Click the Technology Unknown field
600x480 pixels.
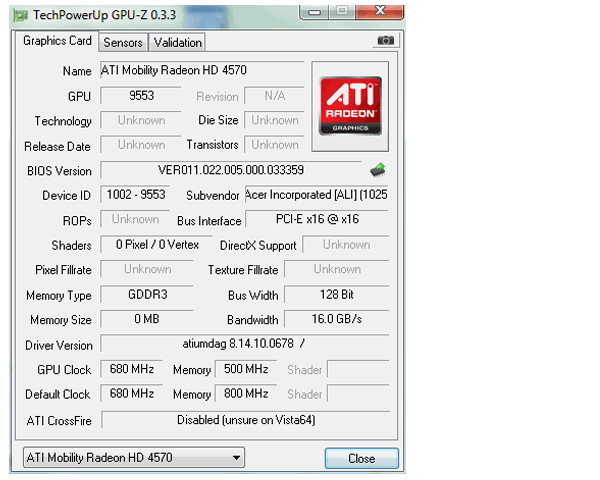coord(141,121)
